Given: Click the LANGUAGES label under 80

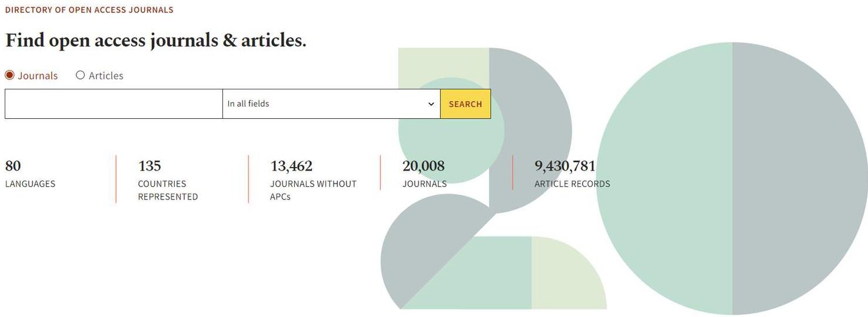Looking at the screenshot, I should point(30,184).
